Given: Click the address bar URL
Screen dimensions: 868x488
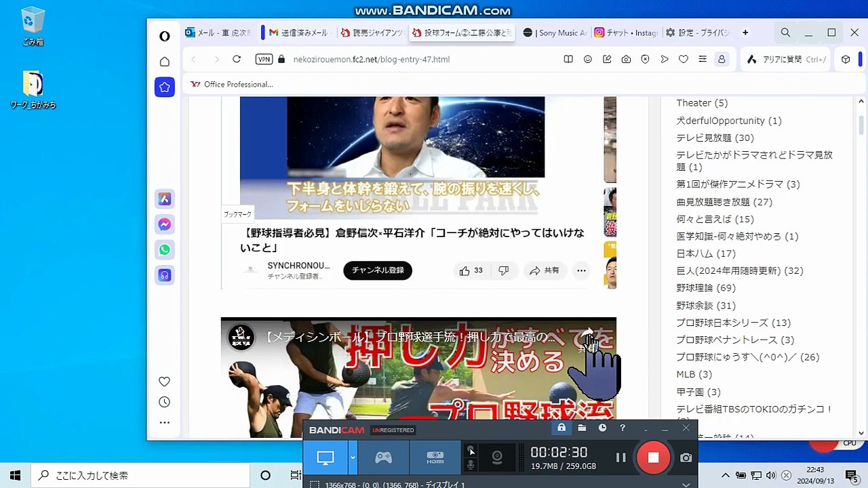Looking at the screenshot, I should (x=371, y=59).
